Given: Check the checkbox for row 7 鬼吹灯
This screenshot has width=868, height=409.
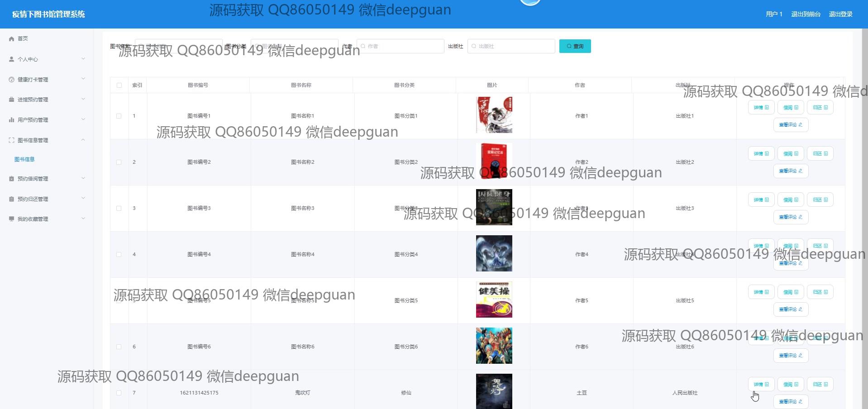Looking at the screenshot, I should (x=119, y=393).
